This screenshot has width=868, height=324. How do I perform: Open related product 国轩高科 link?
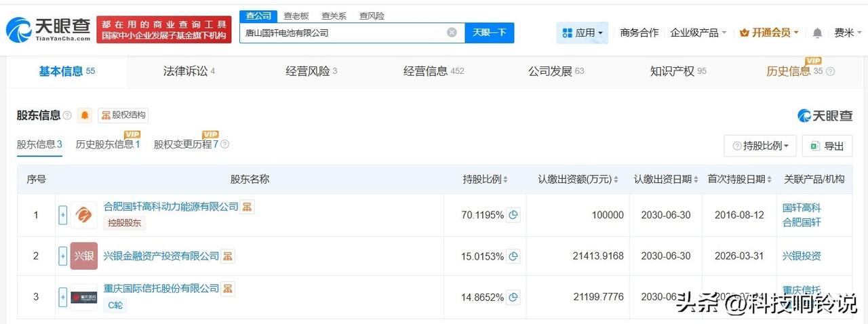coord(802,207)
